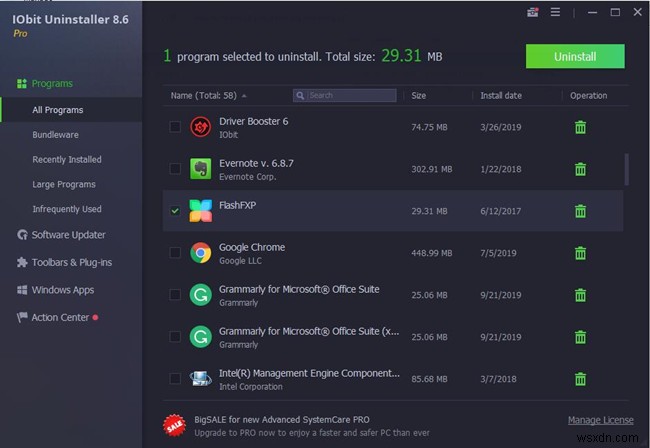Viewport: 650px width, 448px height.
Task: Open the hamburger menu icon
Action: click(555, 12)
